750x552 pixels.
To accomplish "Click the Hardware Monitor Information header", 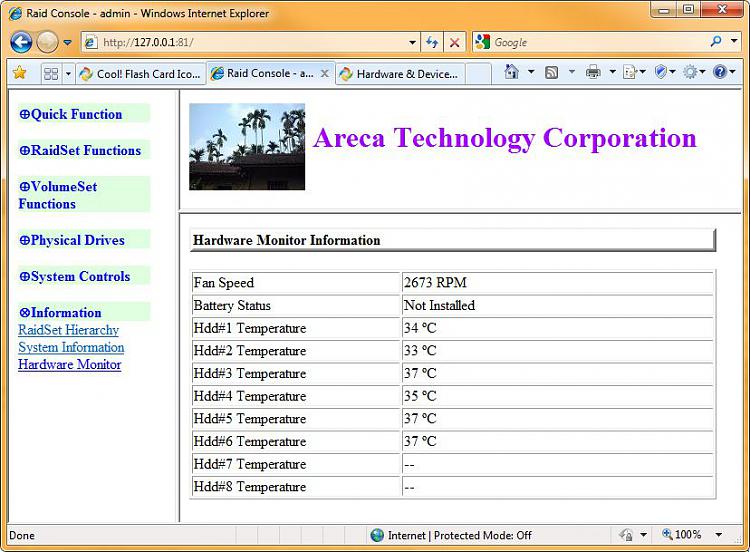I will point(452,240).
